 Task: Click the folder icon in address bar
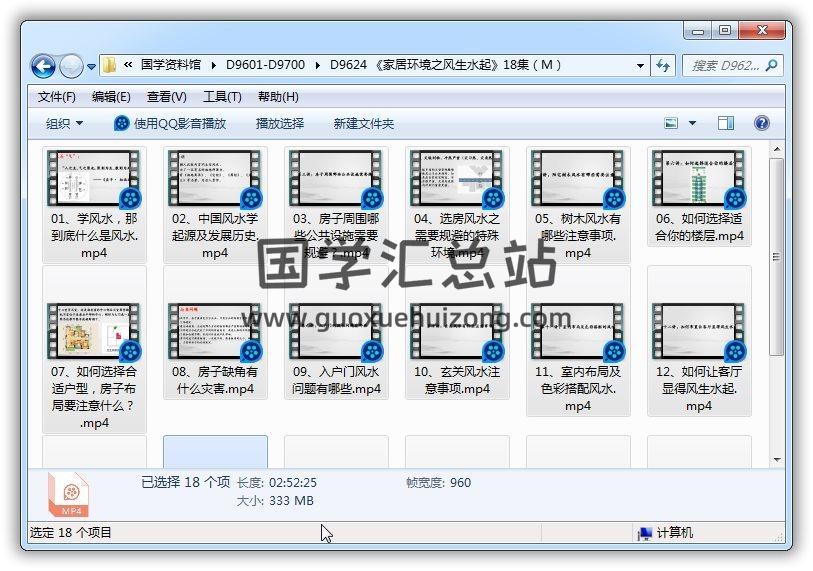(x=109, y=65)
